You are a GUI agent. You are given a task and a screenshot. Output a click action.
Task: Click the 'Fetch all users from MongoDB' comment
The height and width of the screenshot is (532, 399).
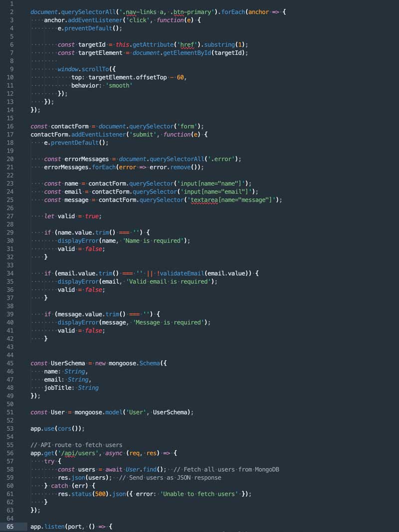click(226, 470)
